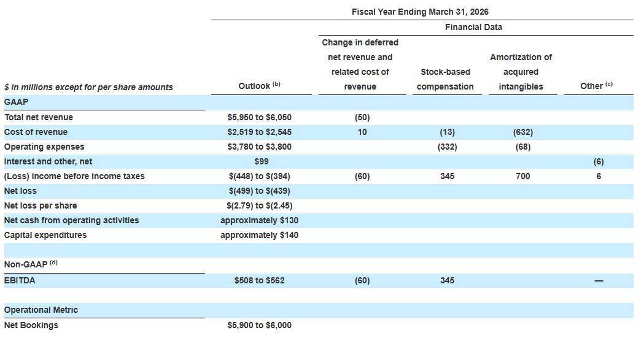Image resolution: width=644 pixels, height=341 pixels.
Task: Click the EBITDA outlook range $508 to $562
Action: pyautogui.click(x=259, y=281)
